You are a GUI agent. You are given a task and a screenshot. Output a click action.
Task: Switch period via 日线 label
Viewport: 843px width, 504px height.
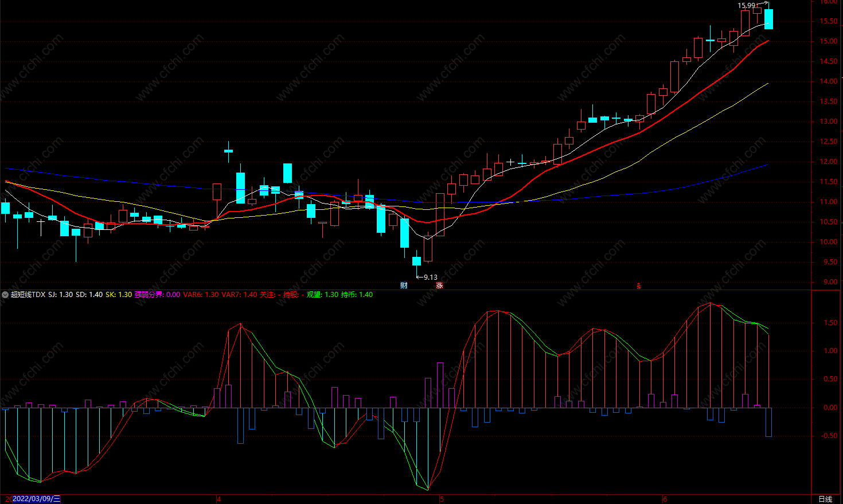[825, 499]
